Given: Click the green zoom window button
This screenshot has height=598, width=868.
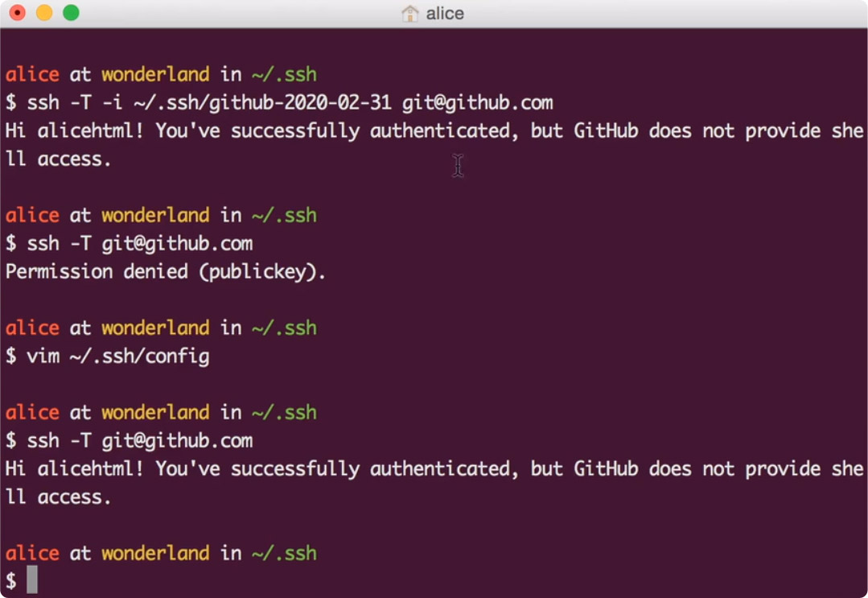Looking at the screenshot, I should point(71,13).
